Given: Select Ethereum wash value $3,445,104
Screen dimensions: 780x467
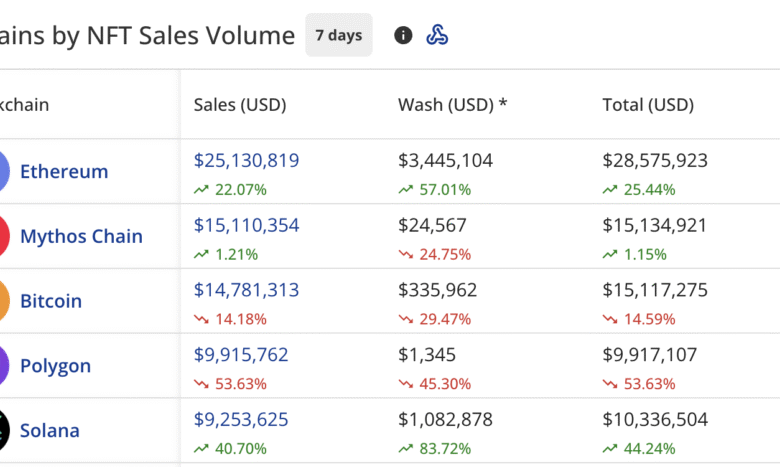Looking at the screenshot, I should [x=445, y=160].
